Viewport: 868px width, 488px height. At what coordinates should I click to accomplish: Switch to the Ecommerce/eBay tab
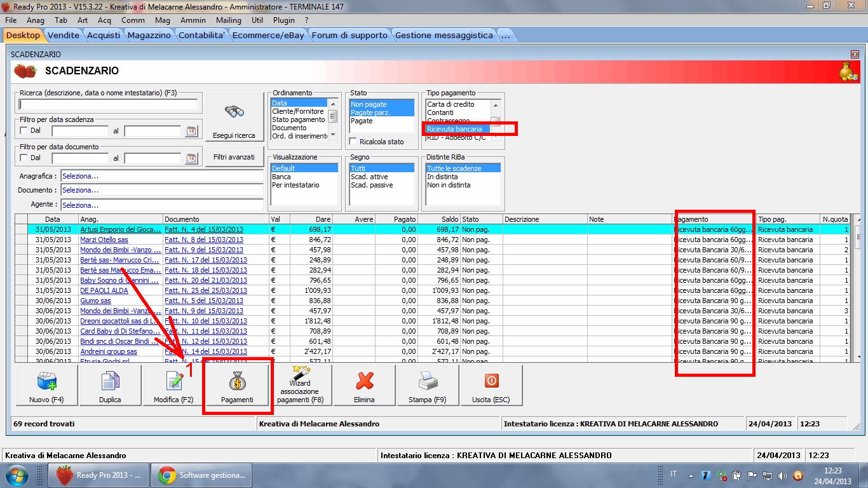coord(268,35)
